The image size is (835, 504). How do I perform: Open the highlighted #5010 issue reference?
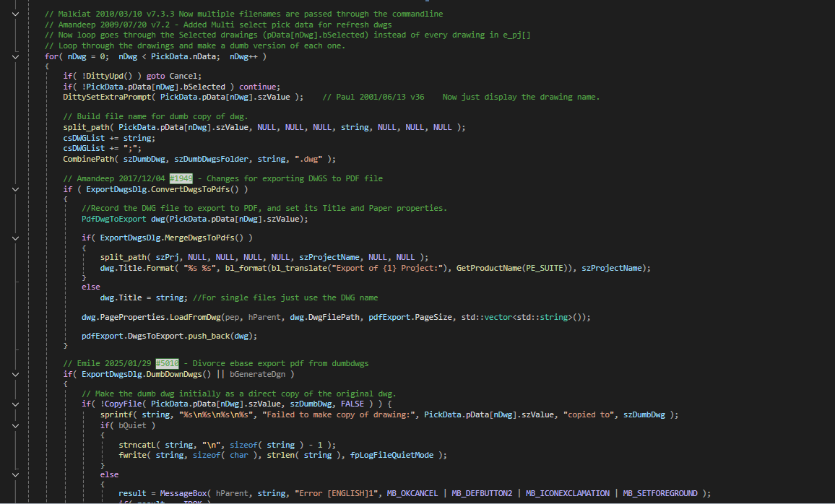pos(167,363)
